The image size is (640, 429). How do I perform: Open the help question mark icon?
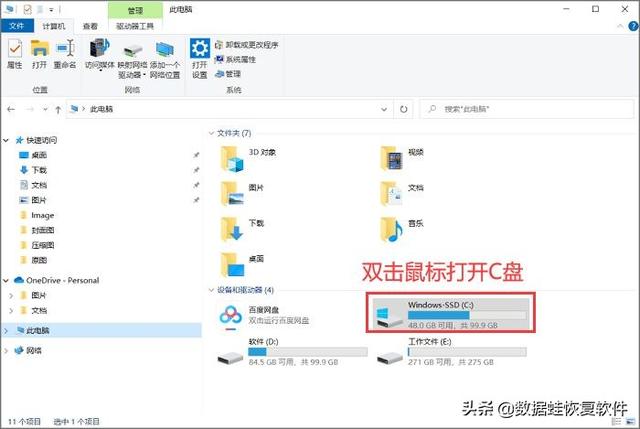coord(633,26)
